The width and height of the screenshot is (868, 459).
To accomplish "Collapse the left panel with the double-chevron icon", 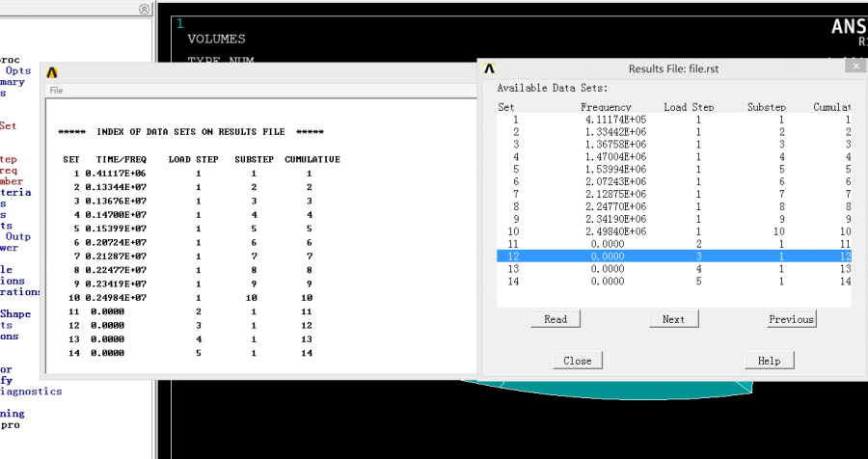I will (144, 9).
